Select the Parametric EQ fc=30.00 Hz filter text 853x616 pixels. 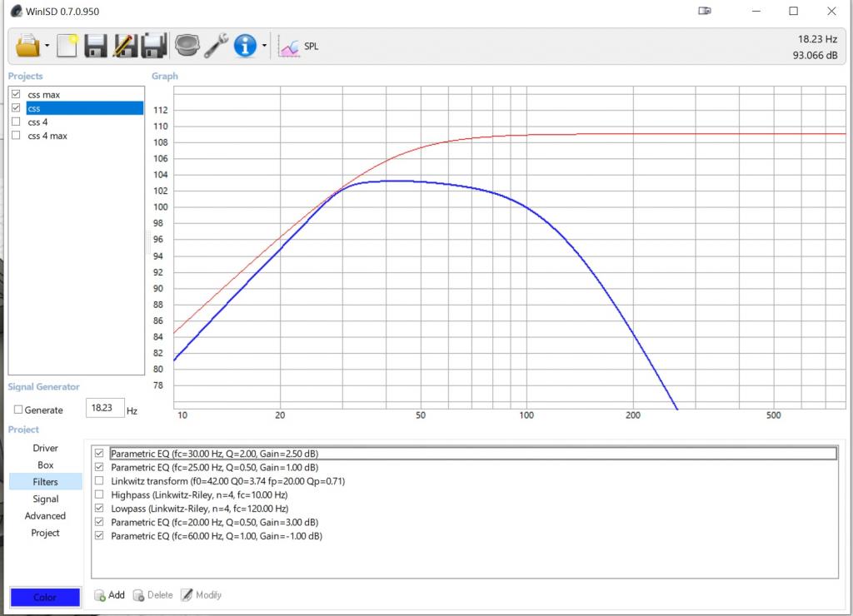pyautogui.click(x=214, y=454)
